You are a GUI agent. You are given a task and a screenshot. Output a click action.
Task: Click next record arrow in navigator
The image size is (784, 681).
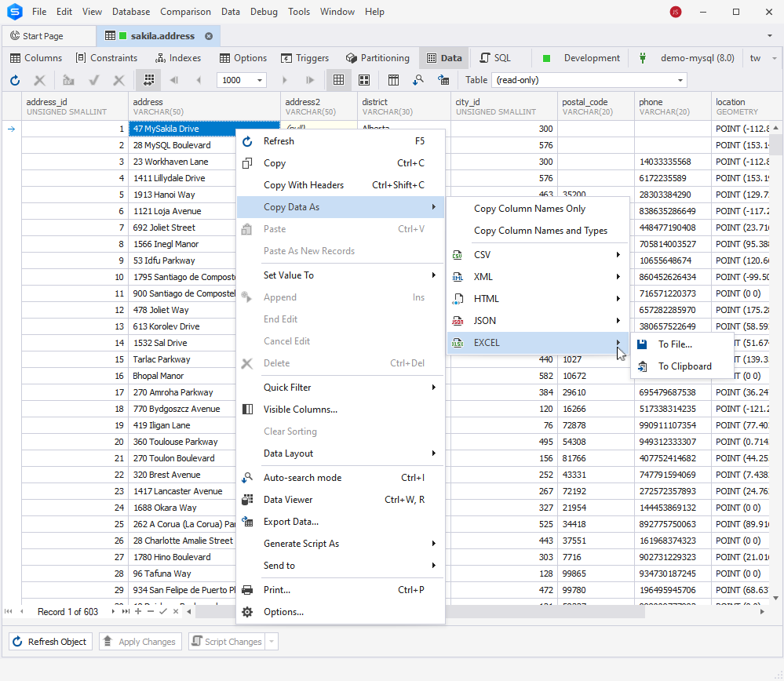click(x=113, y=611)
